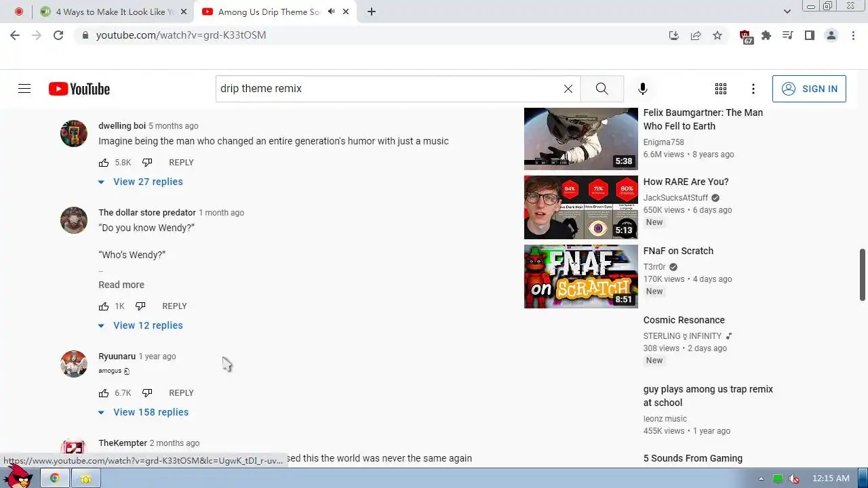Open the media control icon
The image size is (868, 488).
point(787,35)
